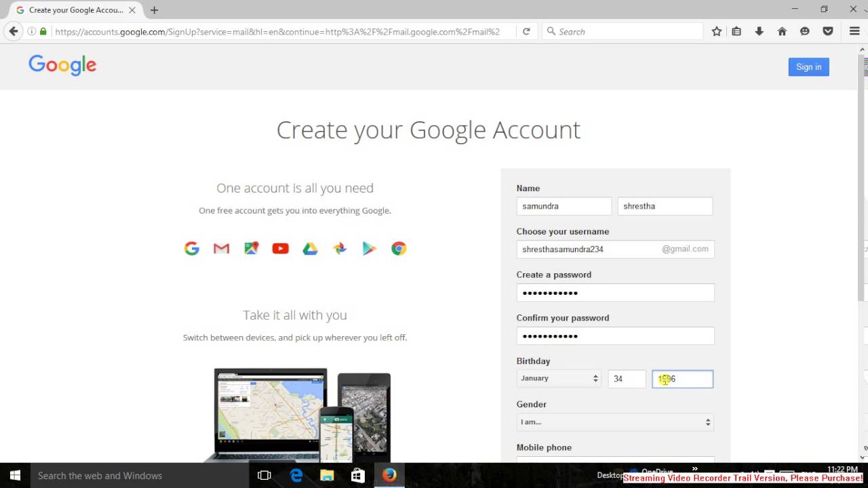Click the Create a password field

pos(615,293)
